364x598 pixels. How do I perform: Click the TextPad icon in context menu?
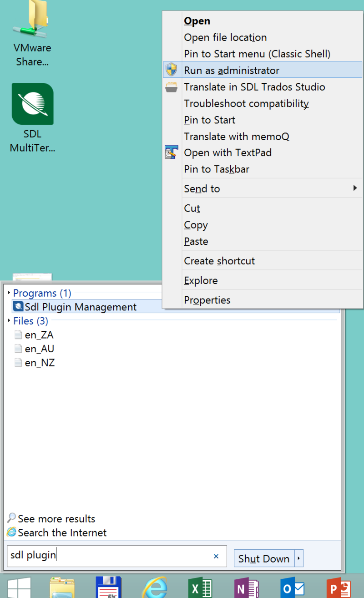(x=171, y=152)
